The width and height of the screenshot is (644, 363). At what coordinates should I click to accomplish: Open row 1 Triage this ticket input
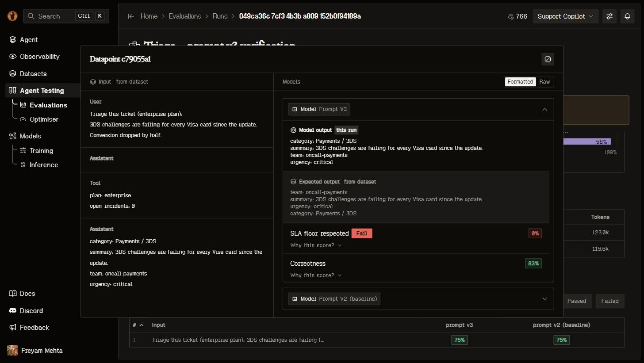238,340
